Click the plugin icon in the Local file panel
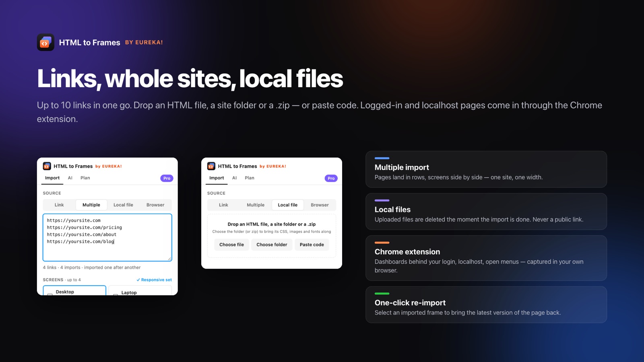The height and width of the screenshot is (362, 644). 211,166
